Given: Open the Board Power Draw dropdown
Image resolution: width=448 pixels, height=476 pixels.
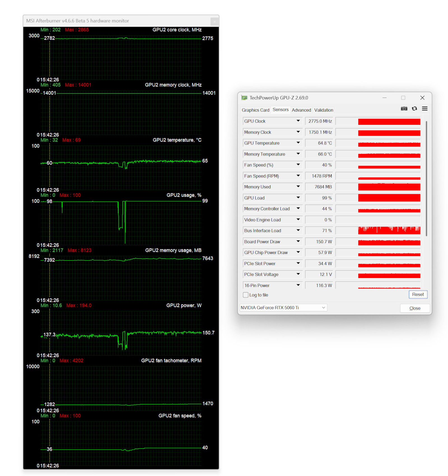Looking at the screenshot, I should 298,241.
